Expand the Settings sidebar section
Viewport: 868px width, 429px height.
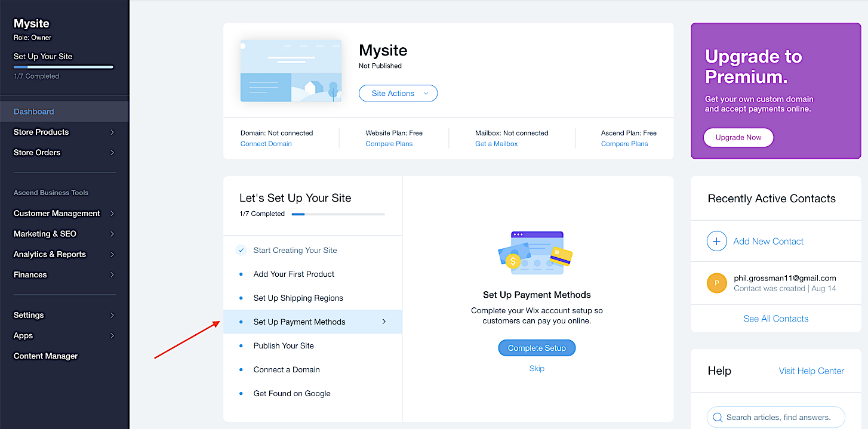(64, 315)
